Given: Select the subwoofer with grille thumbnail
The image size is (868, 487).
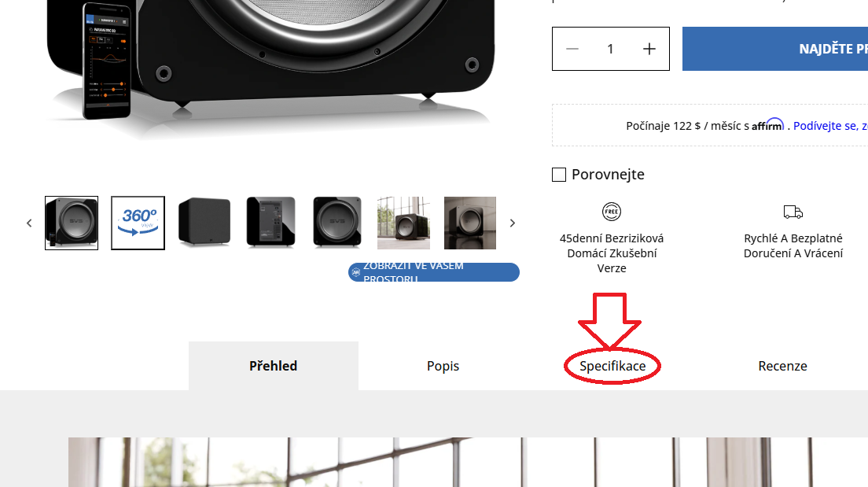Looking at the screenshot, I should coord(204,223).
